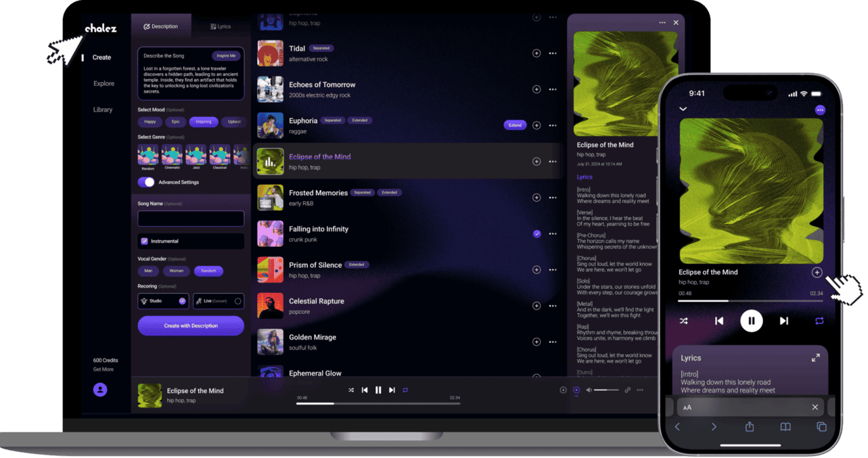Switch to Lyrics tab

[x=221, y=26]
